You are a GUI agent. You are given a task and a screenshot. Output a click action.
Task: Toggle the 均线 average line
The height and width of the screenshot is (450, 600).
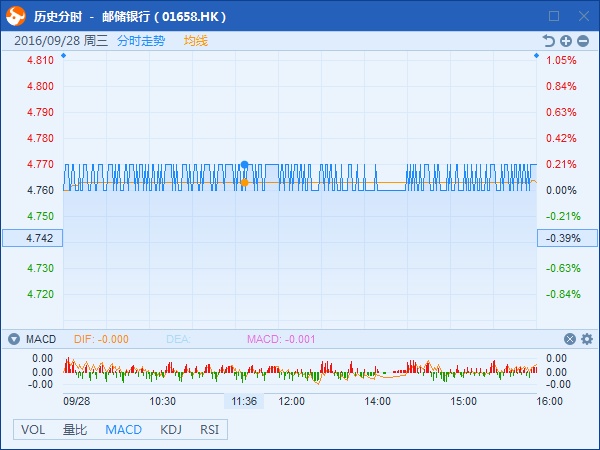click(x=195, y=41)
